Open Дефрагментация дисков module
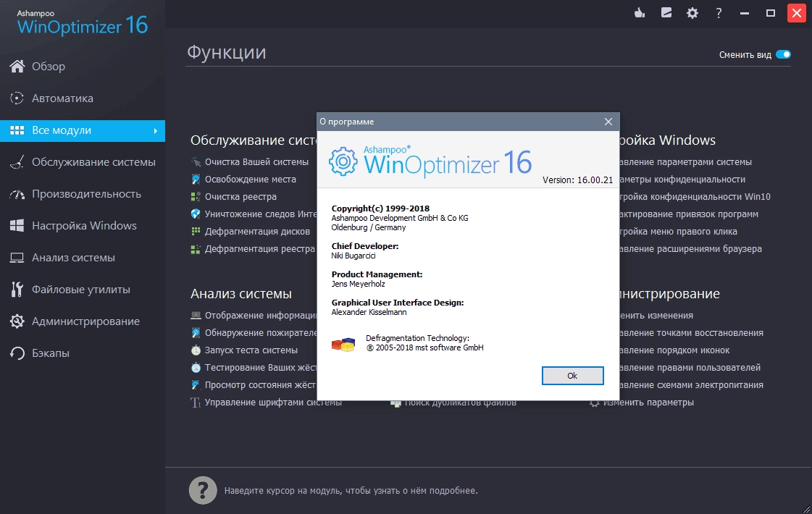 point(257,232)
